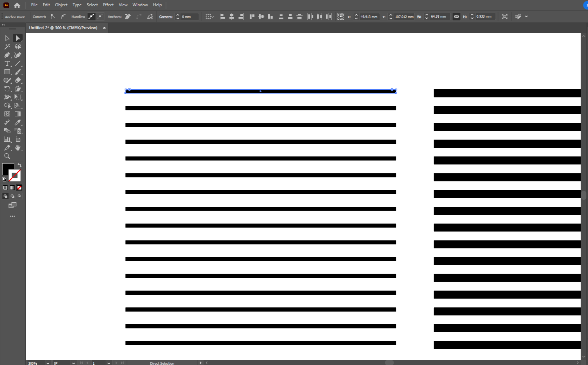The height and width of the screenshot is (365, 588).
Task: Select the Width/Warp tool
Action: tap(7, 97)
